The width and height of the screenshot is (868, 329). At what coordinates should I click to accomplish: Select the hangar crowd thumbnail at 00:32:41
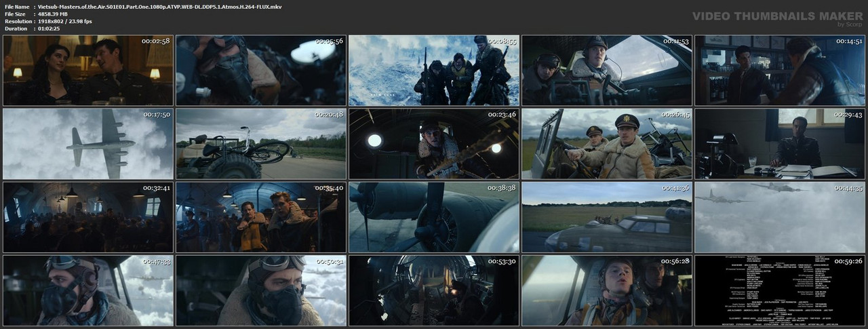tap(88, 217)
